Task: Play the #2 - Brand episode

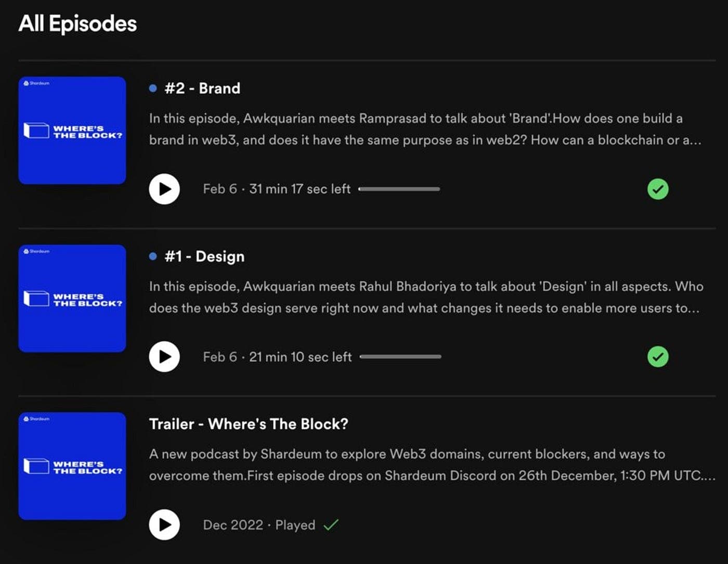Action: [164, 189]
